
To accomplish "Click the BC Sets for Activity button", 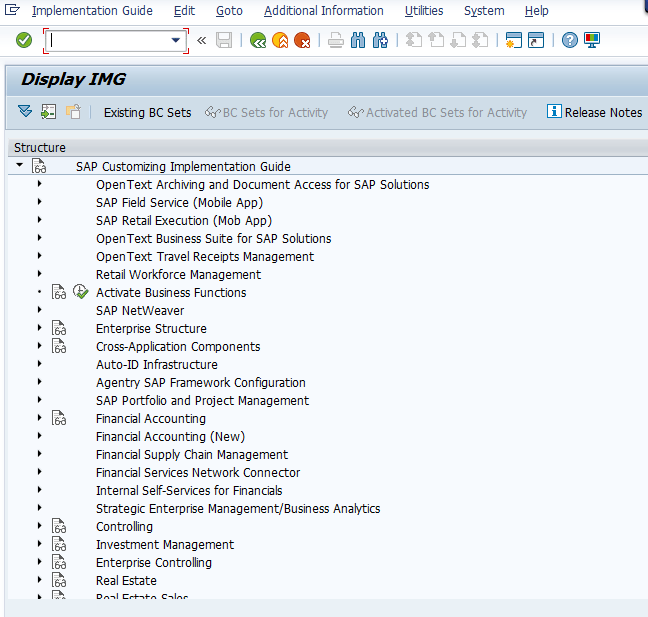I will (267, 112).
